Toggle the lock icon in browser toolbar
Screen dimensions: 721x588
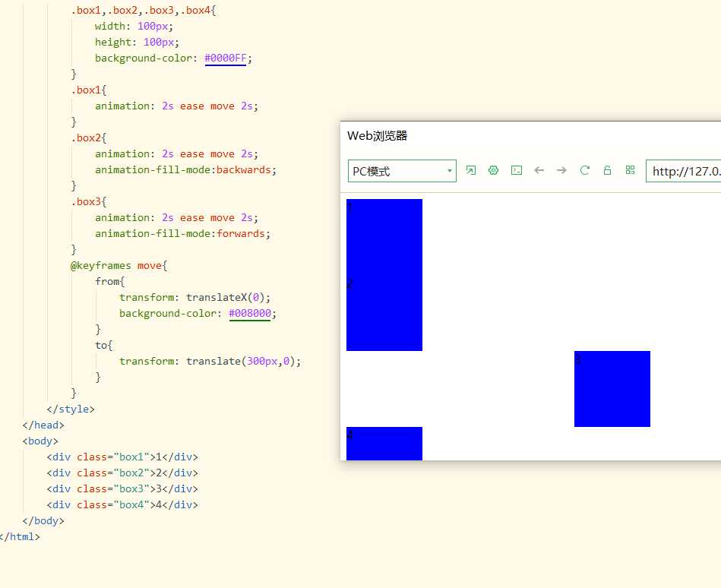[607, 171]
